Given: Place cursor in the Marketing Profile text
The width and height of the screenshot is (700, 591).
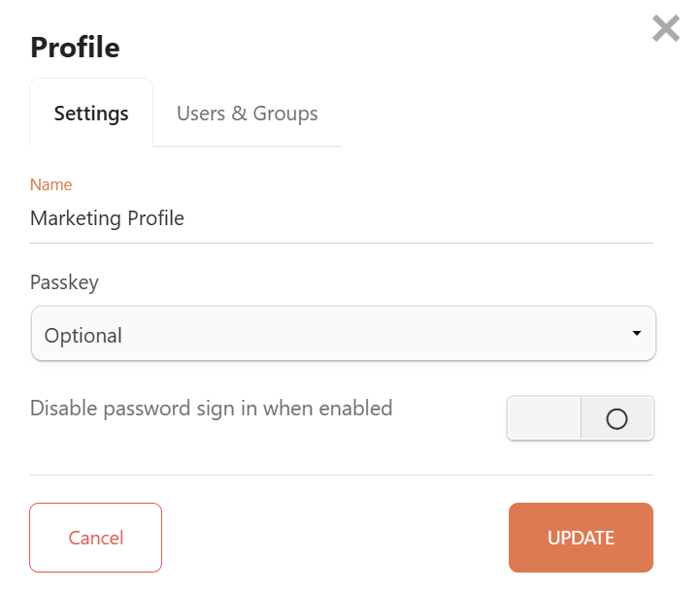Looking at the screenshot, I should (x=107, y=218).
